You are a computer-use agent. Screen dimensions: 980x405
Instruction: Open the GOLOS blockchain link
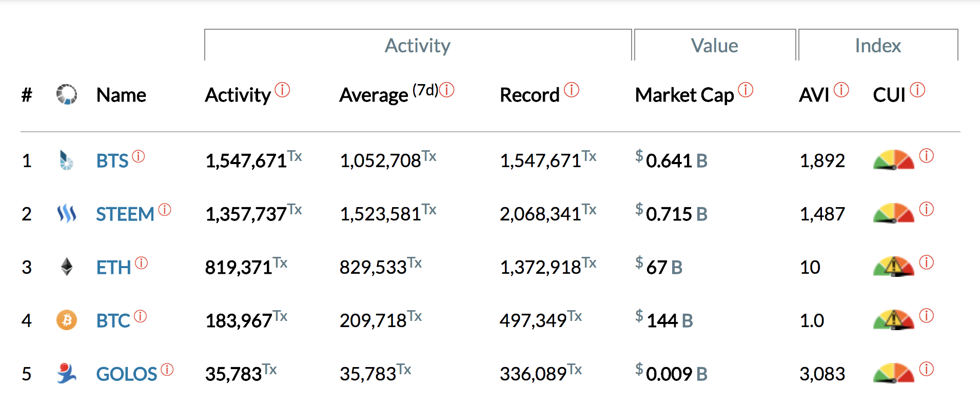[127, 374]
